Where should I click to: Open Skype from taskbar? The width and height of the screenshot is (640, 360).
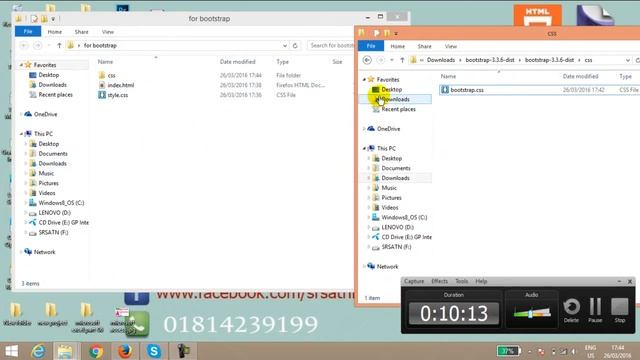tap(154, 351)
